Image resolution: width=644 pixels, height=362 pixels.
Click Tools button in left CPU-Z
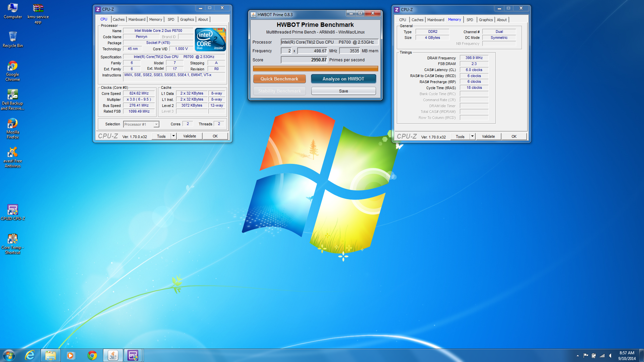click(161, 136)
